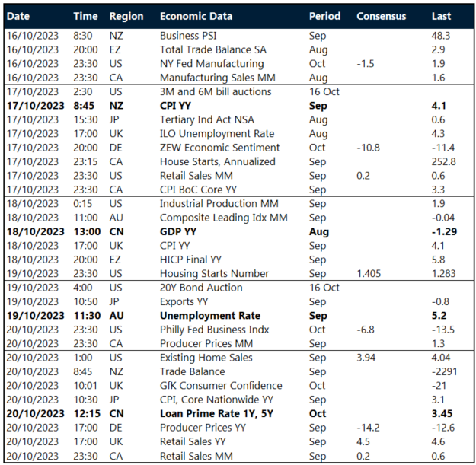Select the Economic Data column header
The height and width of the screenshot is (465, 476).
[196, 16]
